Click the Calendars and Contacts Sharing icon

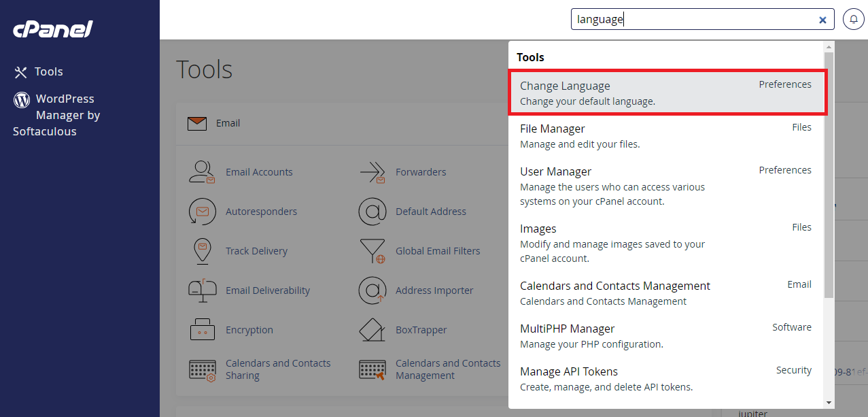(x=202, y=370)
